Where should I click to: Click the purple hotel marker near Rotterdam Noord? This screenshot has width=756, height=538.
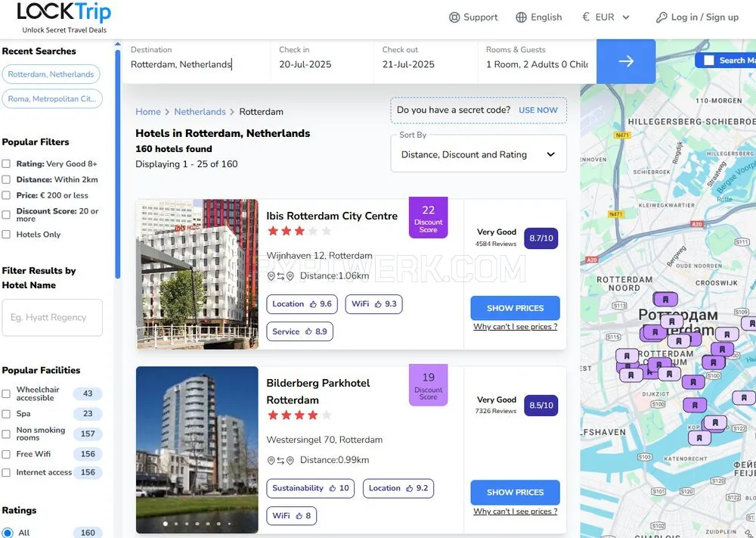(665, 299)
